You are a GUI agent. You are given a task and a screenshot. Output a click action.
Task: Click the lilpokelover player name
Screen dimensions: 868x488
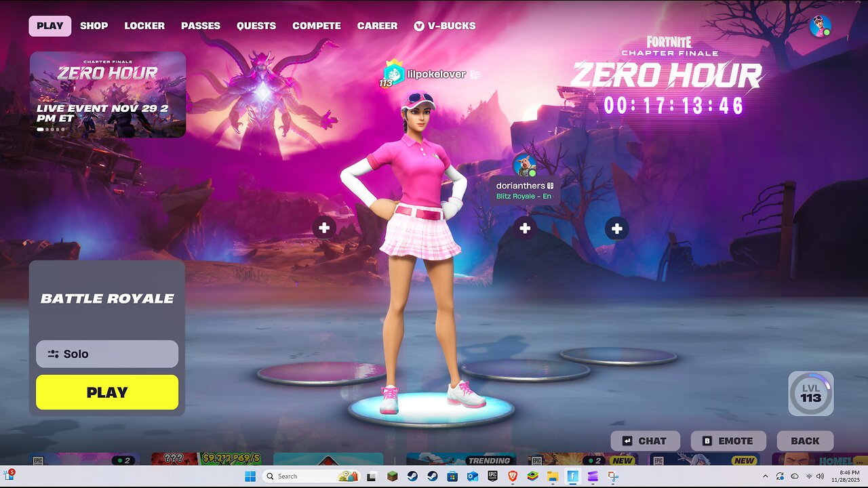(x=436, y=74)
